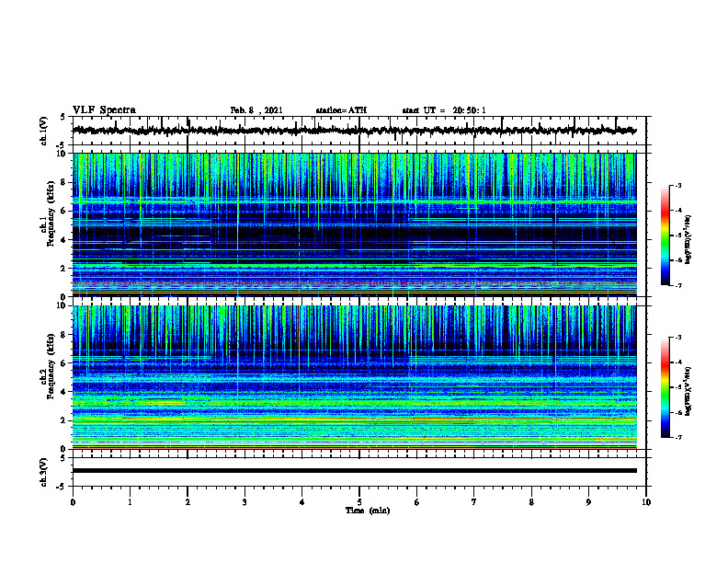Viewport: 728px width, 563px height.
Task: Click time axis tick label '2'
Action: 188,502
